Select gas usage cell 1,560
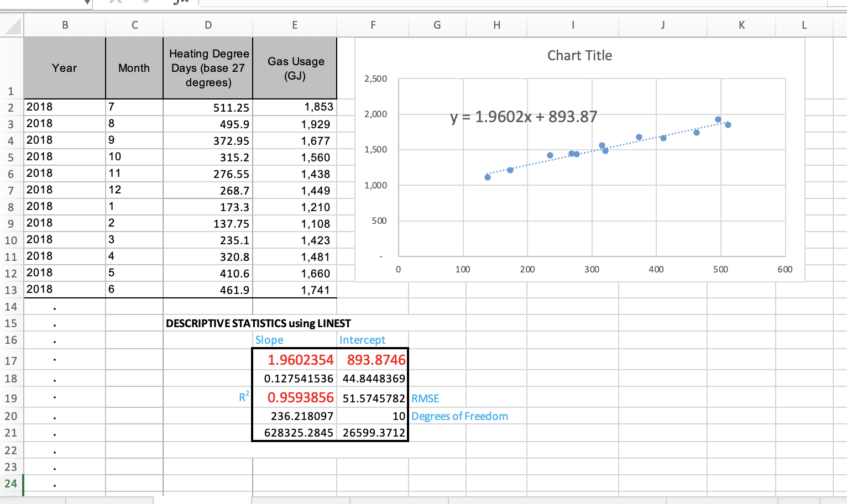Viewport: 847px width, 504px height. [295, 157]
